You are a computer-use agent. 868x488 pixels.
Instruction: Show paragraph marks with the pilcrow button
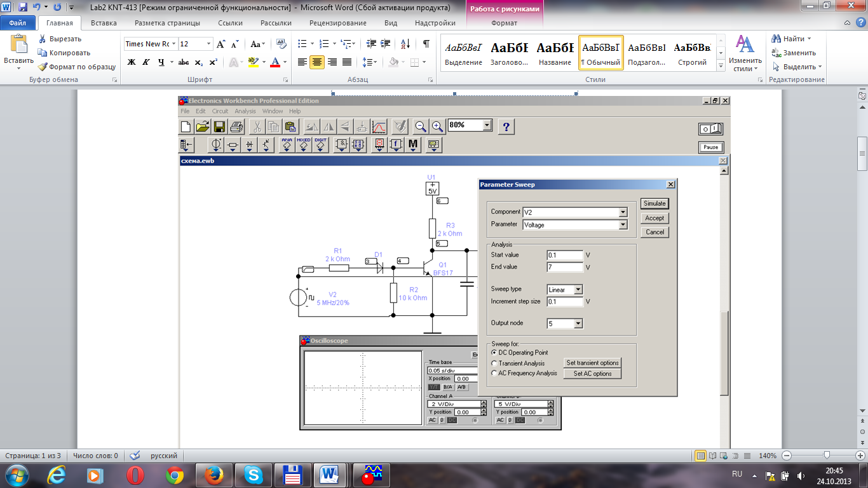426,44
